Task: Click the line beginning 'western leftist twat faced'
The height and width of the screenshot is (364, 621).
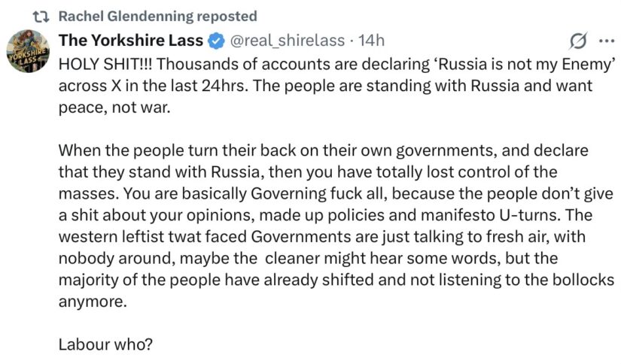Action: (x=322, y=237)
